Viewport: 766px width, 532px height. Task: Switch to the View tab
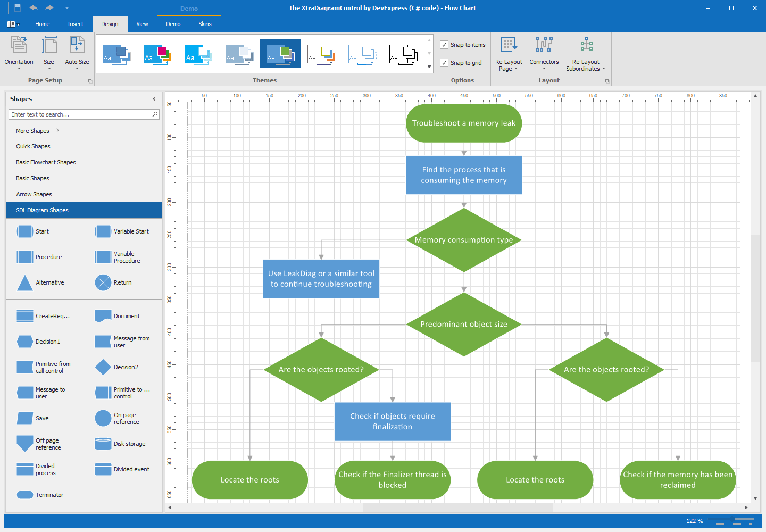(142, 24)
